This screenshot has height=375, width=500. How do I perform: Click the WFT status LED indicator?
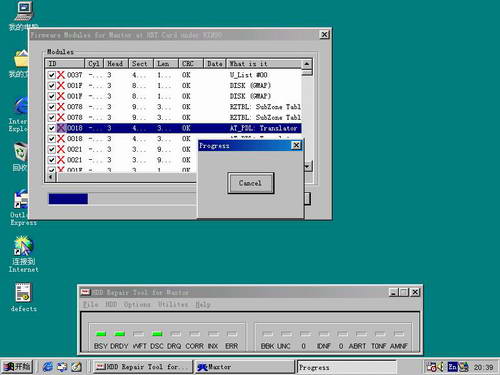pos(138,334)
